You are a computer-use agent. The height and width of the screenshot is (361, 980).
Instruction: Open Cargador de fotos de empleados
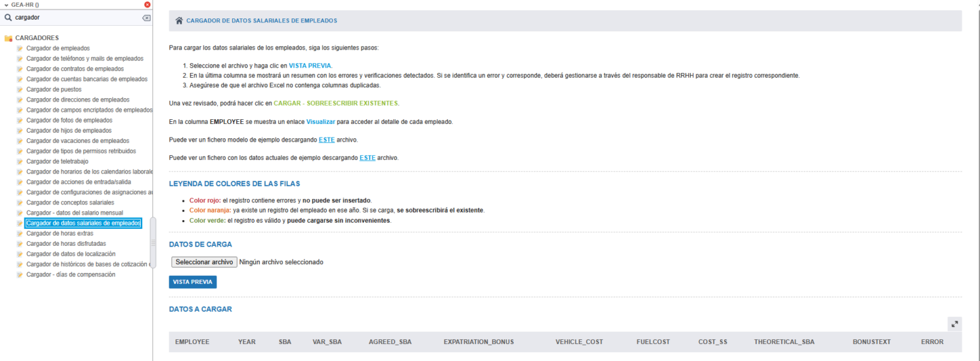click(69, 120)
